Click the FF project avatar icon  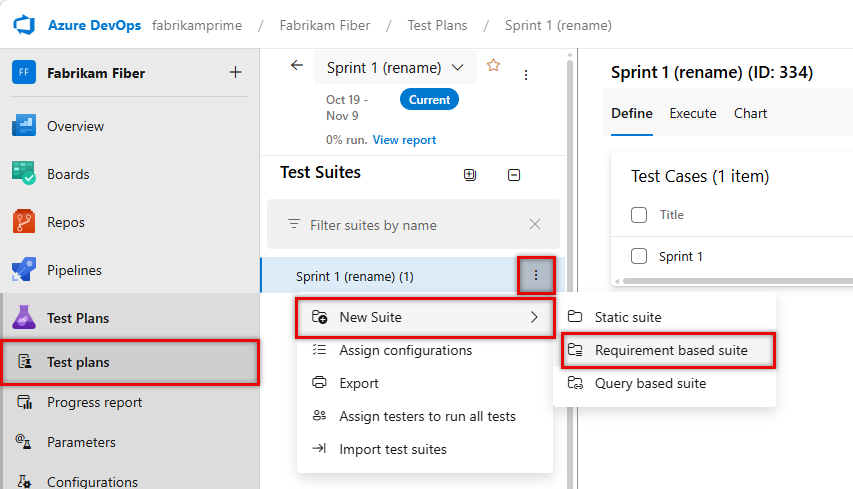click(x=24, y=72)
